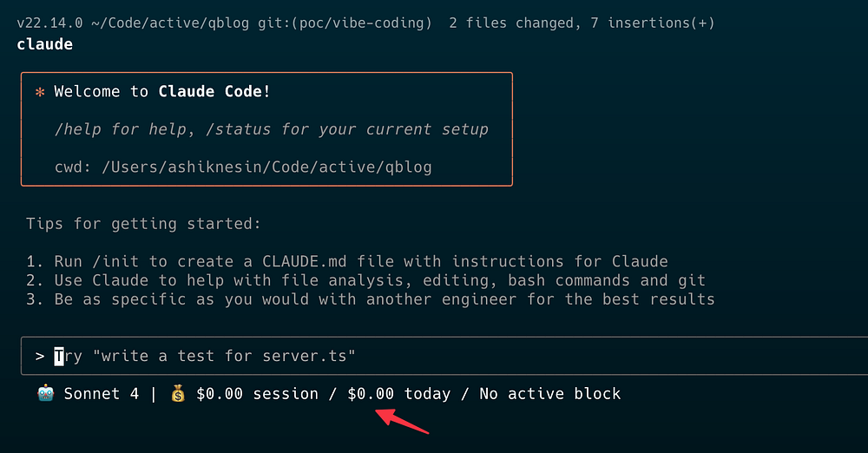Click the robot emoji in the status line
868x453 pixels.
tap(45, 393)
